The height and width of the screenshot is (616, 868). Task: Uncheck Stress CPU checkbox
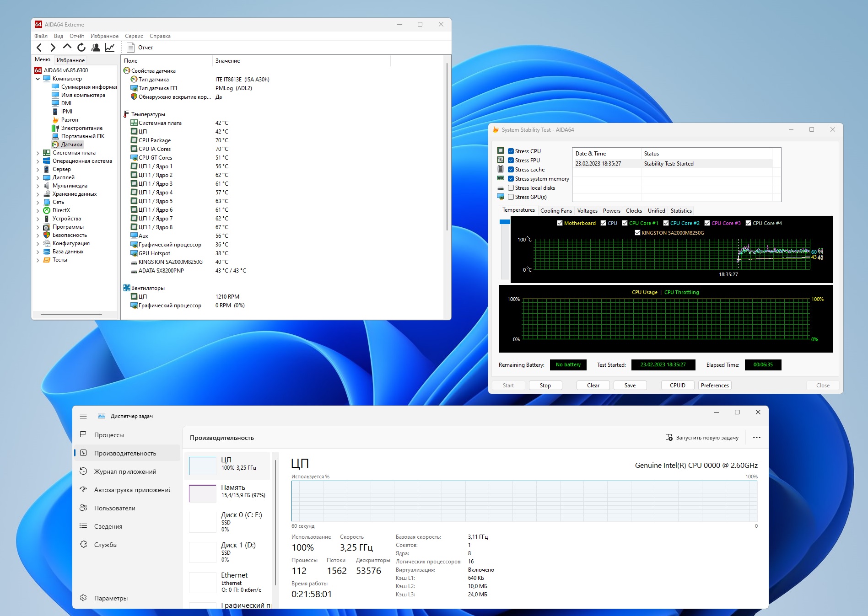511,151
